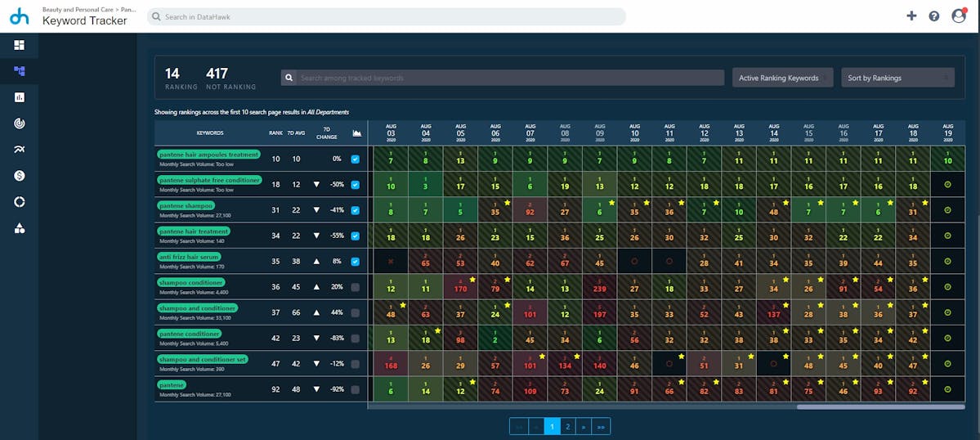
Task: Click the 14 Ranking counter
Action: [x=181, y=79]
